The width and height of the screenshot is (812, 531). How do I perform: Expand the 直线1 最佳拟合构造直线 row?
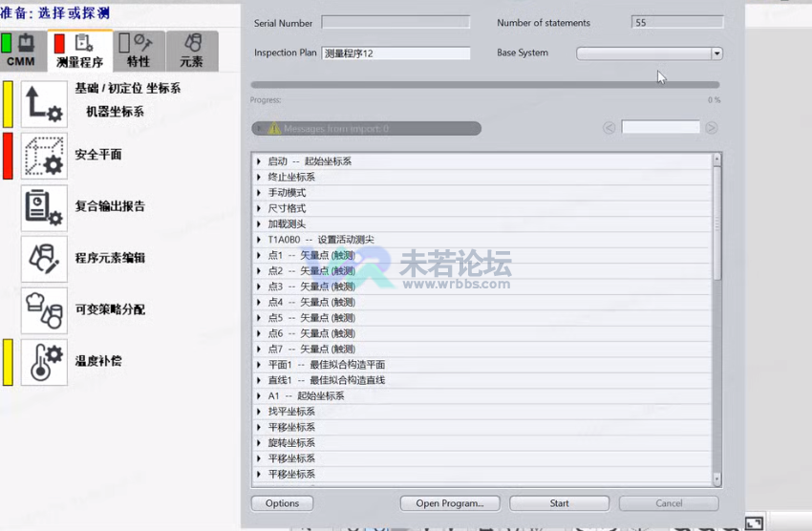(x=259, y=380)
